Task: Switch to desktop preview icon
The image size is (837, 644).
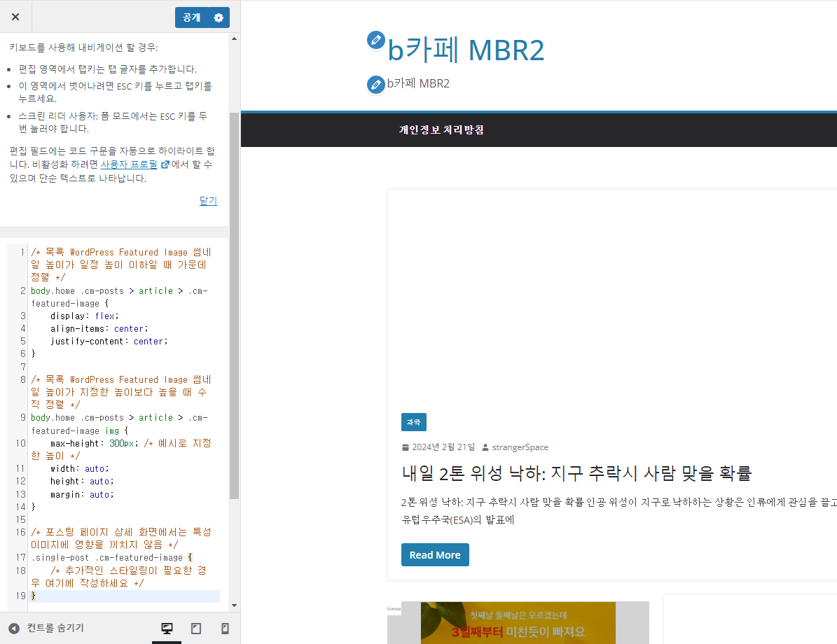Action: [x=166, y=628]
